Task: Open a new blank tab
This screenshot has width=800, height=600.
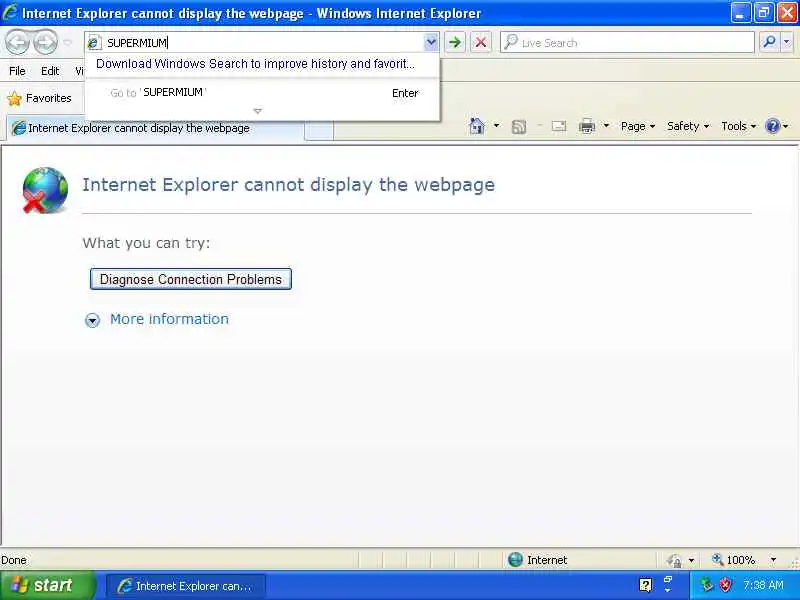Action: 319,130
